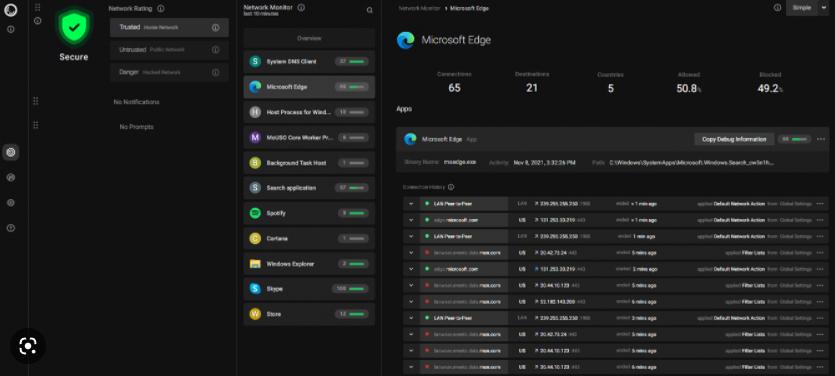Select MoUSO Core Worker Process entry
This screenshot has width=835, height=376.
[309, 137]
